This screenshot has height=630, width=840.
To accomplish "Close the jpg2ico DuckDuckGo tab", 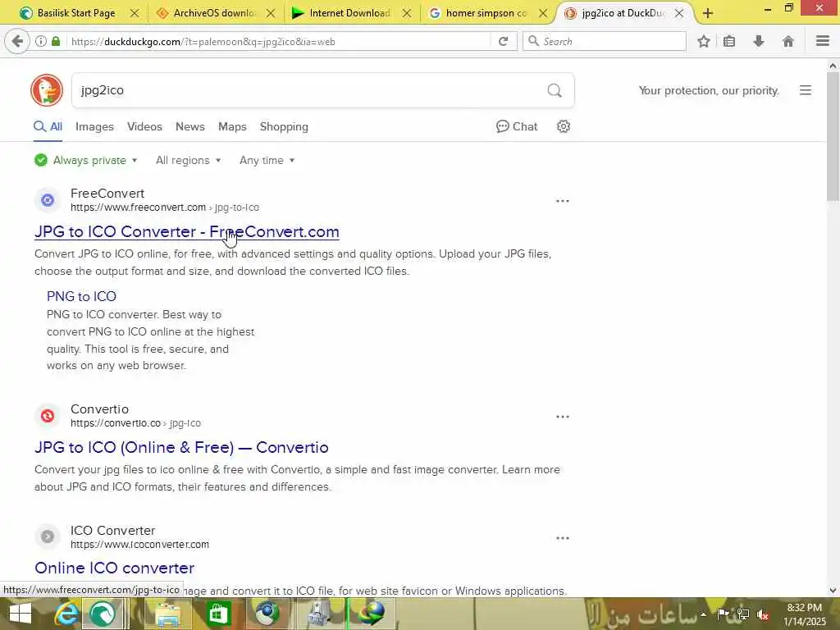I will tap(678, 13).
